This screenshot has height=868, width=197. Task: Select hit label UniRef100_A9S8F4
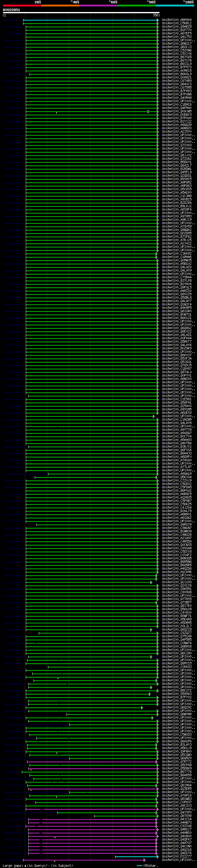[176, 210]
